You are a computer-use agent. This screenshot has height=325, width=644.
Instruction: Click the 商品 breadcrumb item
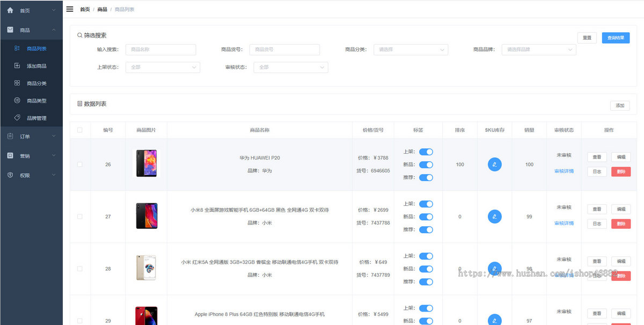102,10
